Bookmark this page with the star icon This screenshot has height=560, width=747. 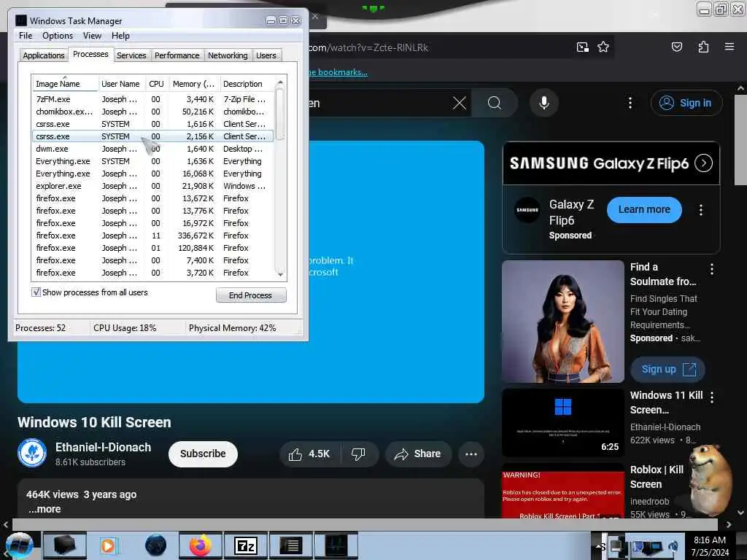point(603,47)
